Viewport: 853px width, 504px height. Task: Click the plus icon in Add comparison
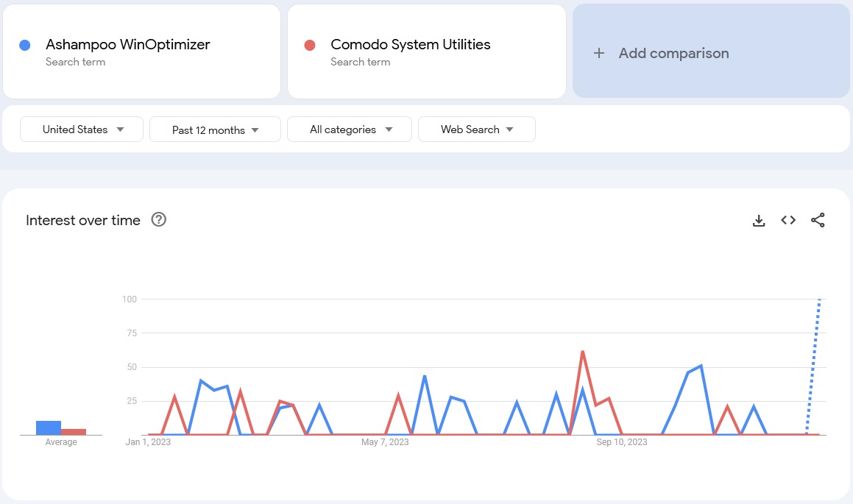coord(599,53)
